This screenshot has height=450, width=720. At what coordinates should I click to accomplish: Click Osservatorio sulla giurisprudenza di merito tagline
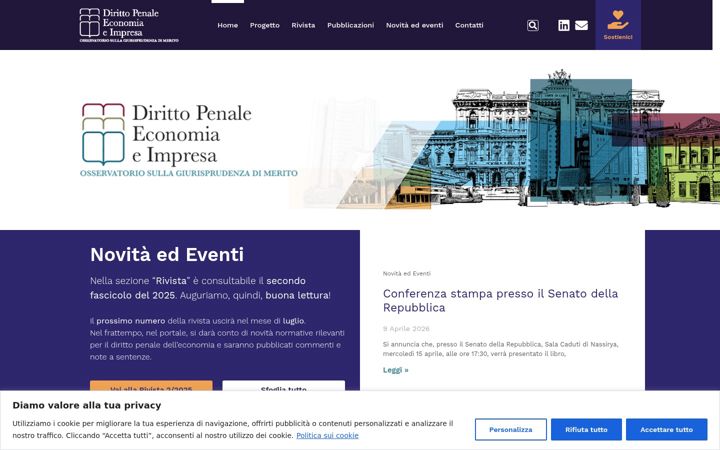(x=189, y=173)
